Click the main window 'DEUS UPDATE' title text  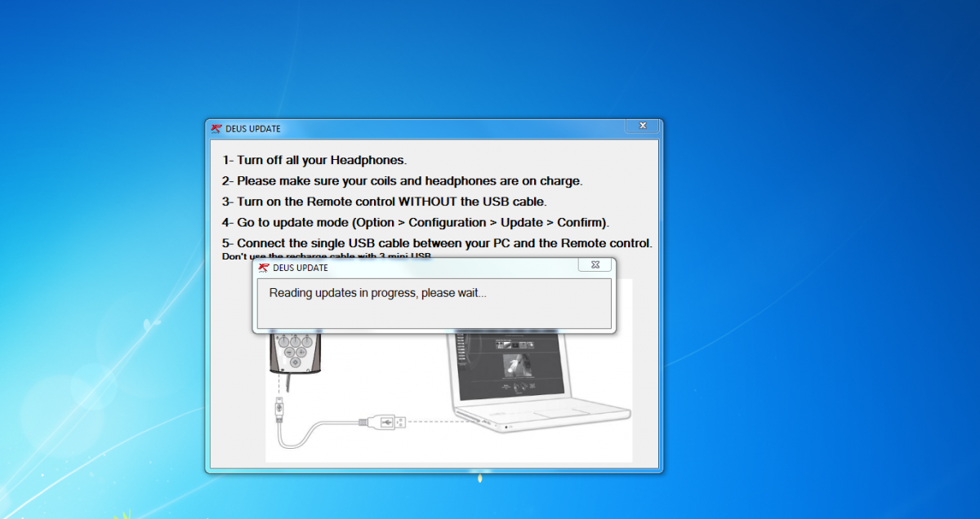click(x=253, y=129)
